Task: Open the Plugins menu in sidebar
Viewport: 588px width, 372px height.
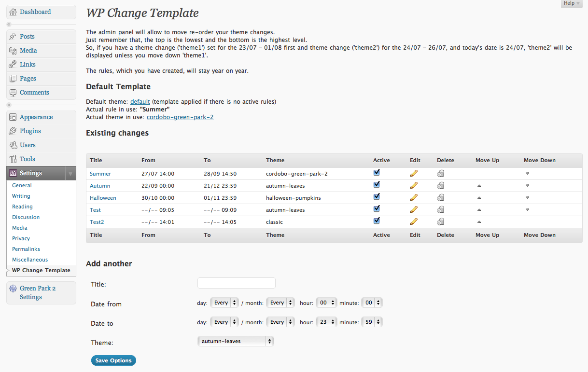Action: 30,131
